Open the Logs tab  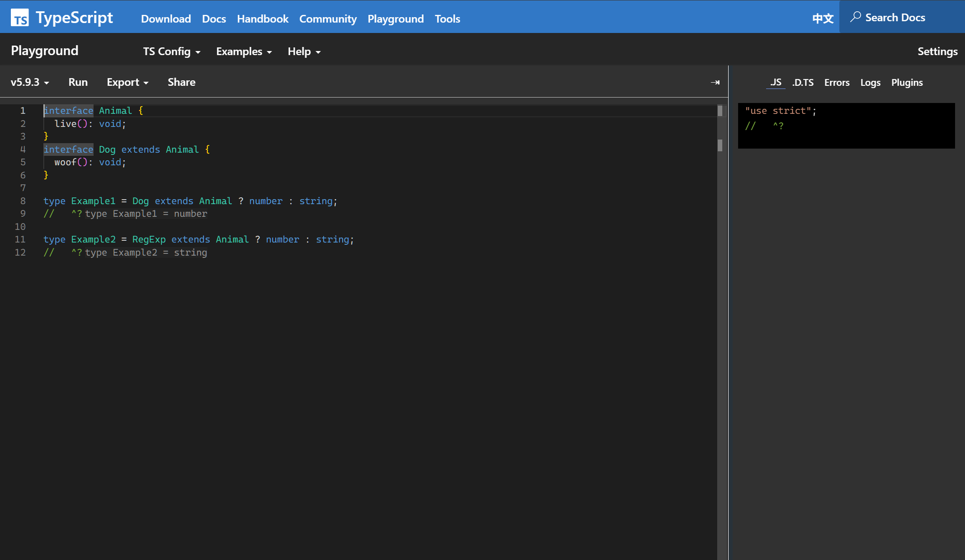click(870, 83)
